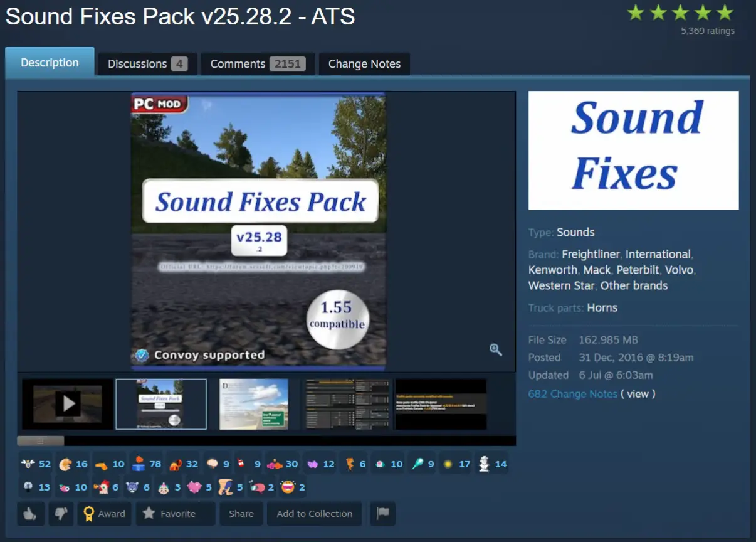
Task: Click the award reaction with 30 count
Action: tap(283, 464)
